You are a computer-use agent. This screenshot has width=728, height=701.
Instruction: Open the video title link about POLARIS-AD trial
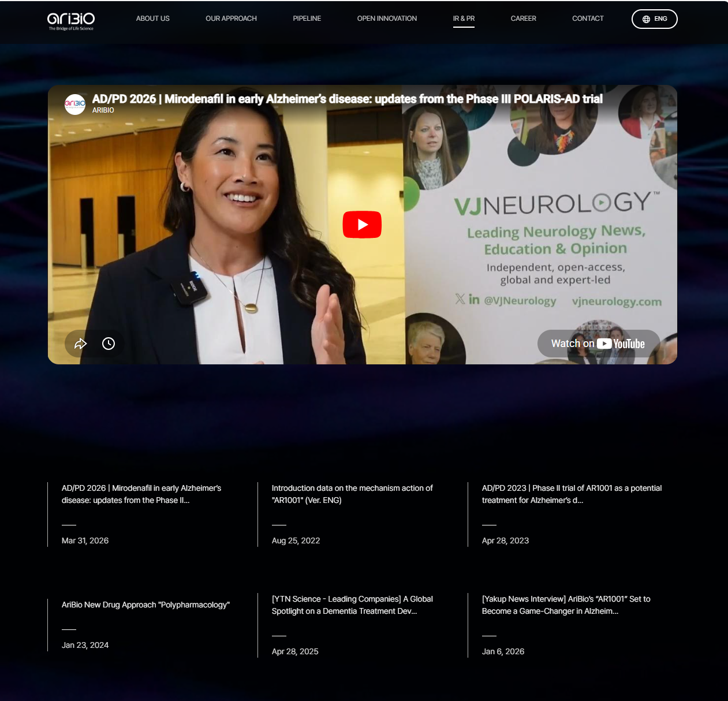click(348, 99)
